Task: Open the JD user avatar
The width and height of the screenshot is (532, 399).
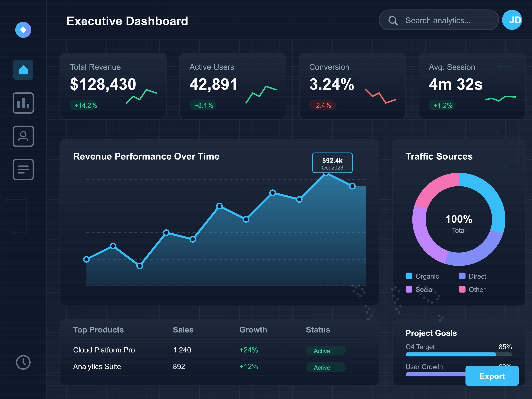Action: (512, 20)
